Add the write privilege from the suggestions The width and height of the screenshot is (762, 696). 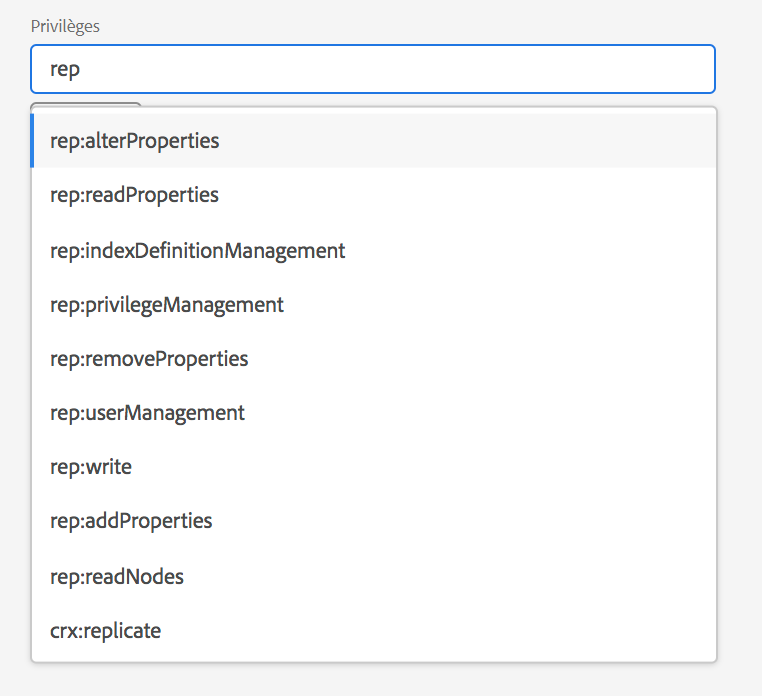[x=91, y=467]
